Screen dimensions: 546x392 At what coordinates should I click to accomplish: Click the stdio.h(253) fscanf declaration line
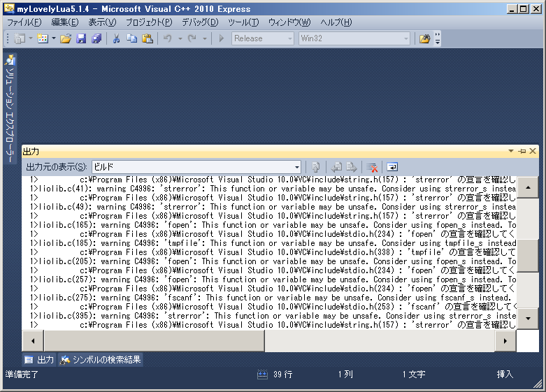point(273,307)
